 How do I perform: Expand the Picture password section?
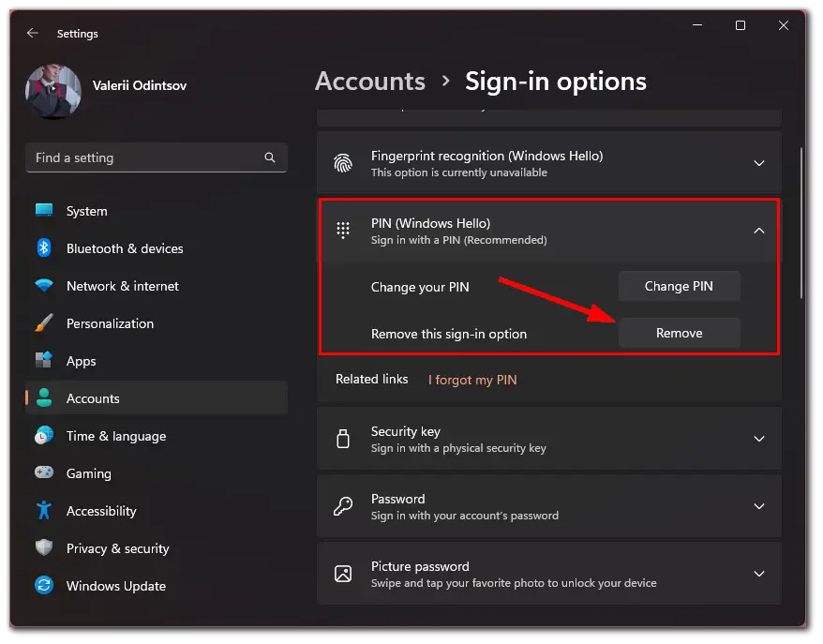759,574
